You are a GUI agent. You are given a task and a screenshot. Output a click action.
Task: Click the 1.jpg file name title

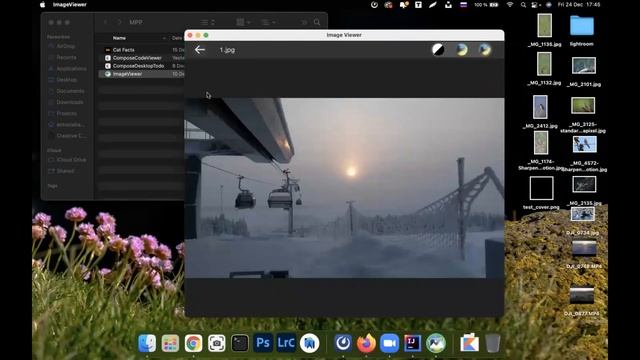[x=227, y=50]
